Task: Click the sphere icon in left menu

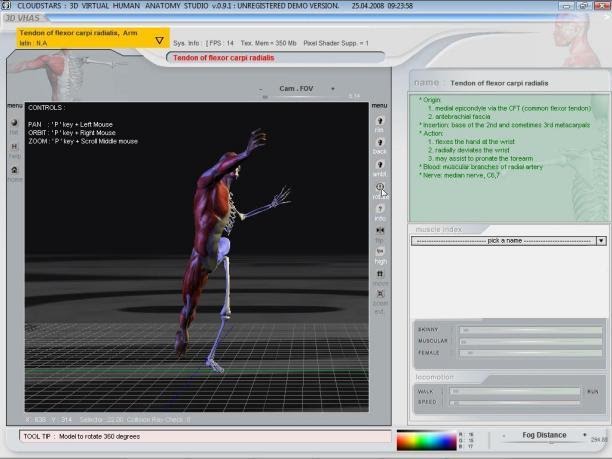Action: point(14,123)
